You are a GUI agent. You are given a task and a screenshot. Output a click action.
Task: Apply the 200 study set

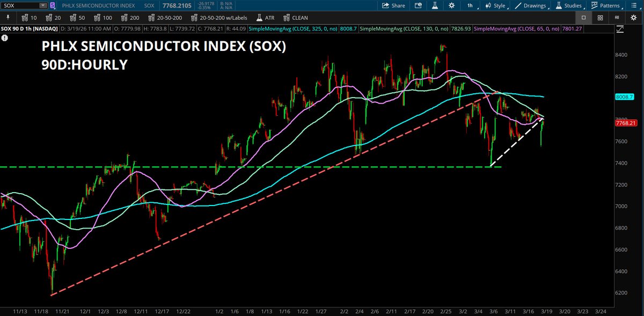[x=130, y=18]
